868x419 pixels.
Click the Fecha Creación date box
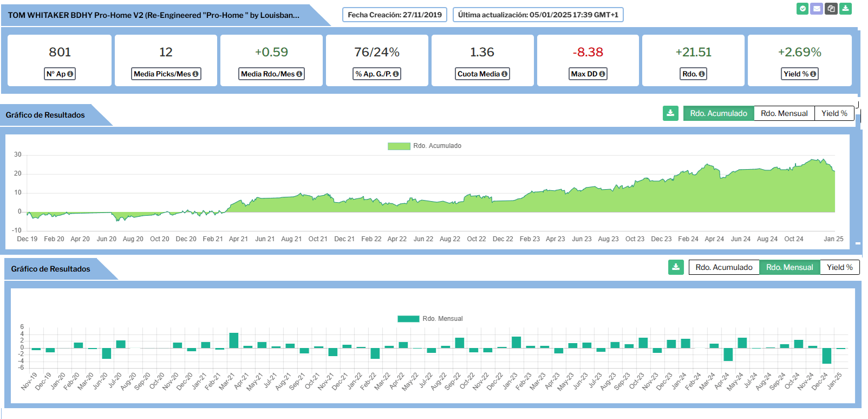394,15
